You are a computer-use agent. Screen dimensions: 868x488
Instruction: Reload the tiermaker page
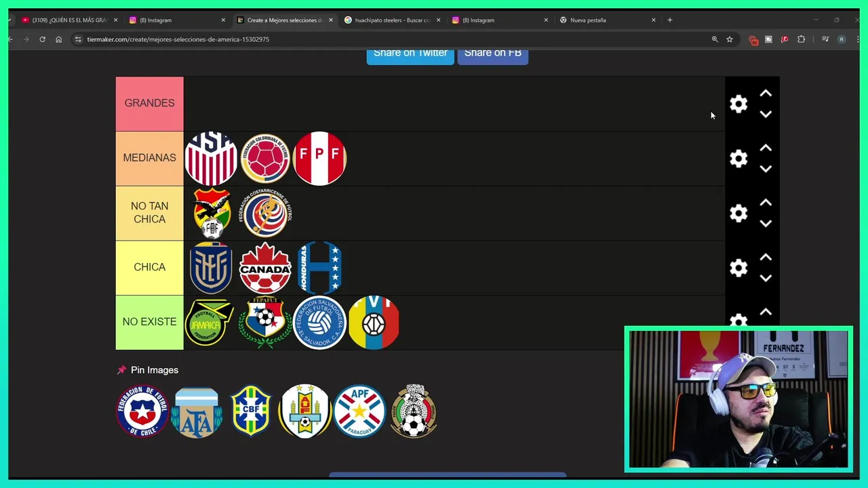pos(42,39)
